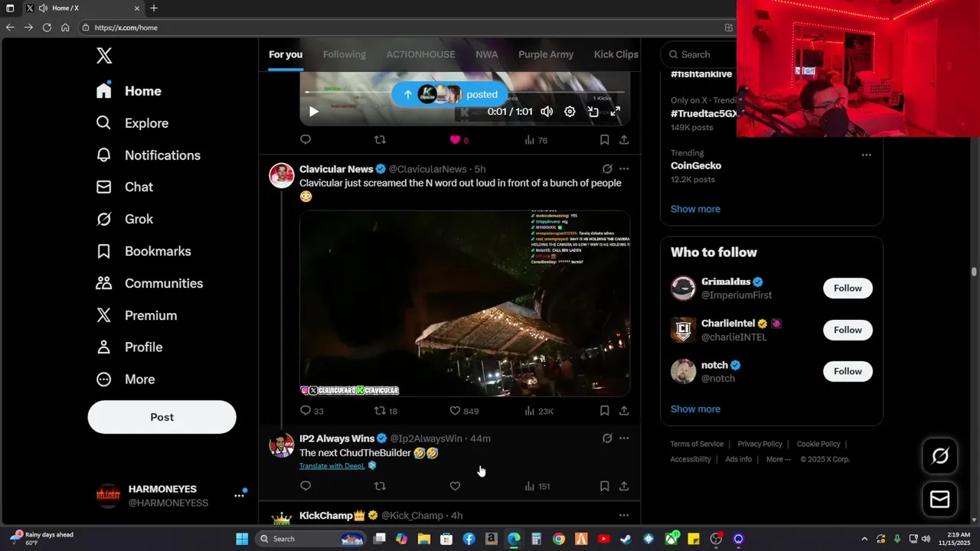Repost the IP2 Always Wins post
This screenshot has height=551, width=980.
click(x=380, y=486)
